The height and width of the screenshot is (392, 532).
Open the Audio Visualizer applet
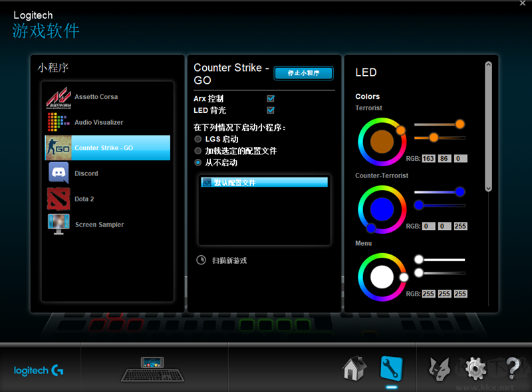coord(100,122)
